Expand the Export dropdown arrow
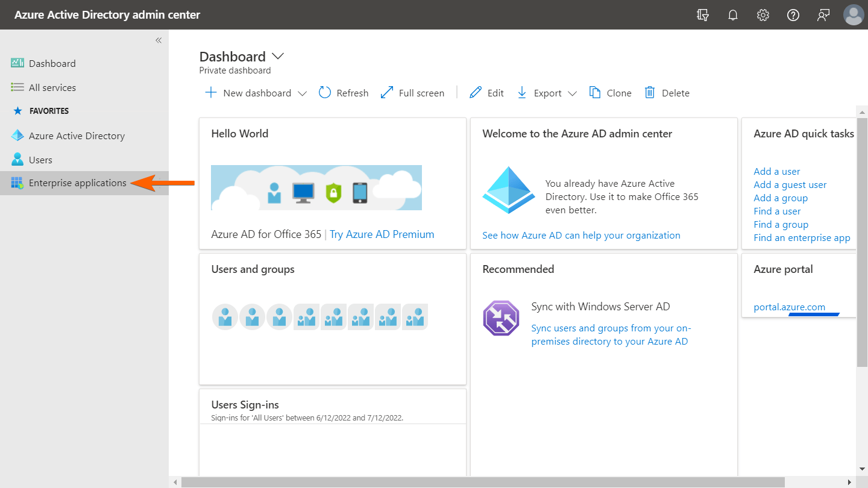 click(x=573, y=93)
